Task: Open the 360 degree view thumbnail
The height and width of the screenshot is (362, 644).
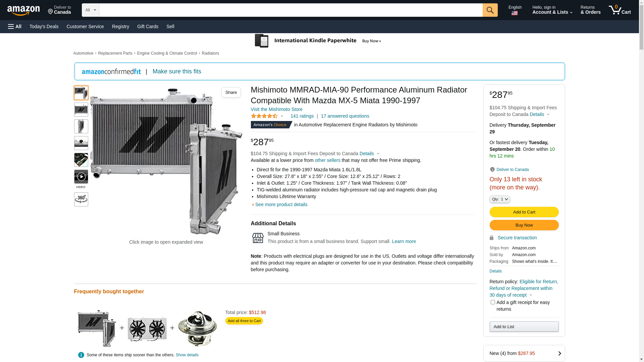Action: 81,199
